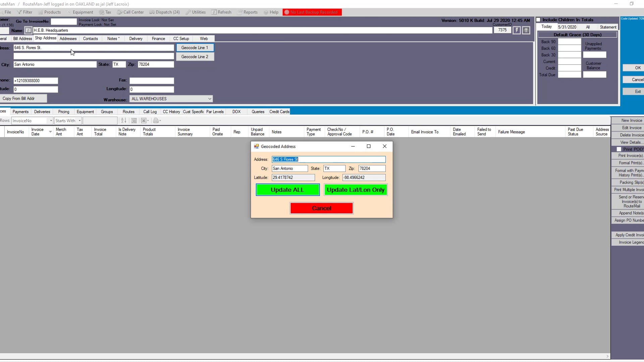
Task: Open the Help toolbar item
Action: pos(271,12)
